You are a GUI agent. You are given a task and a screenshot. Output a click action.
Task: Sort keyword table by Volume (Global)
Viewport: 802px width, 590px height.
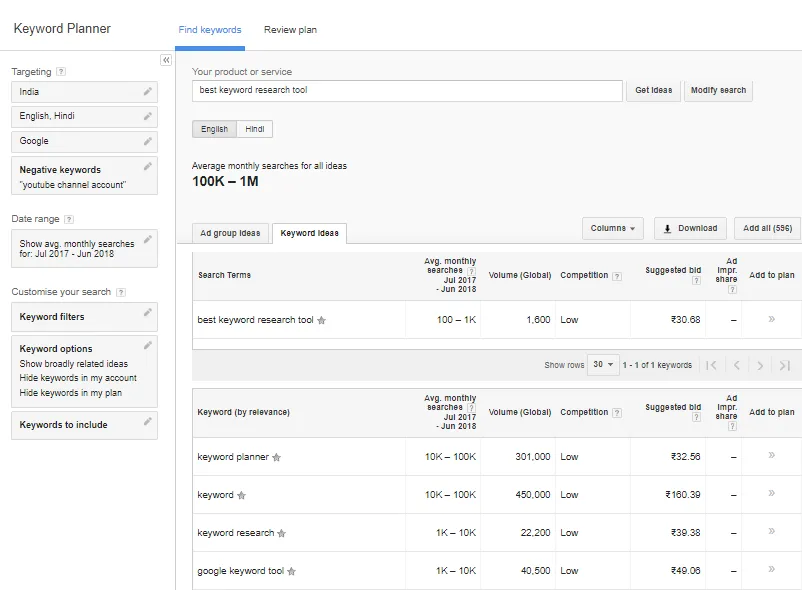[520, 412]
